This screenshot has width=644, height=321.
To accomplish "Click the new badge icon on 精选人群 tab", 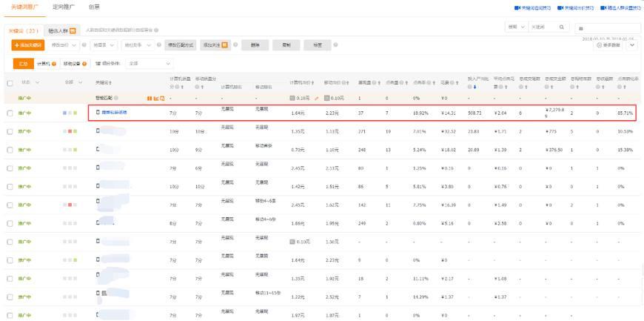I will tap(73, 30).
